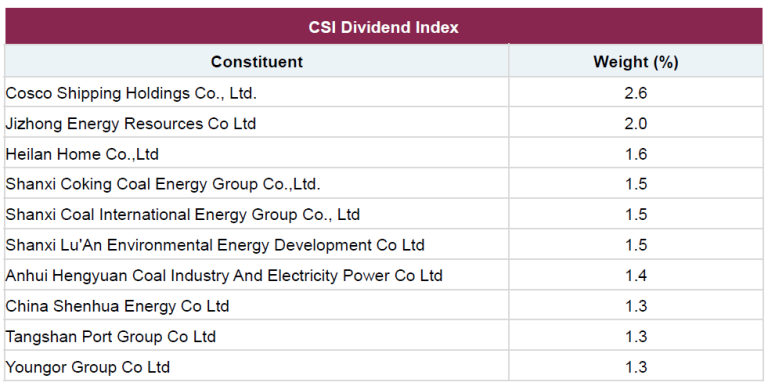768x386 pixels.
Task: Select the Shanxi Coking Coal Energy Group cell
Action: tap(257, 184)
